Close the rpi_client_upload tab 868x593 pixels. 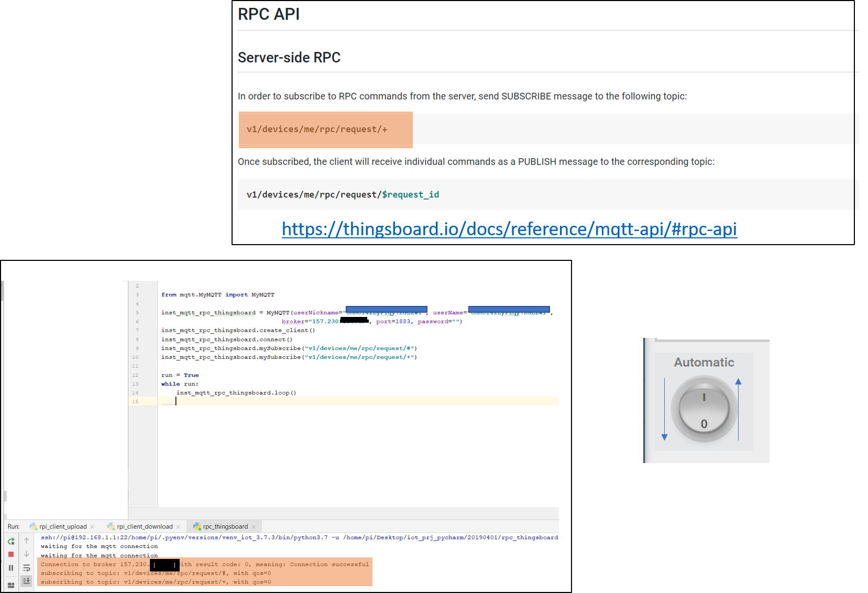point(92,526)
